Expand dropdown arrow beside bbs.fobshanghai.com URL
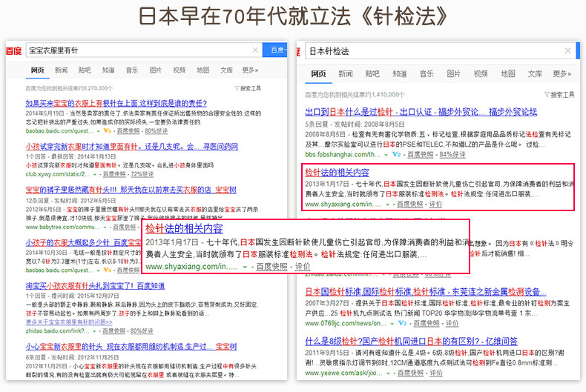Viewport: 586px width, 392px height. coord(386,155)
